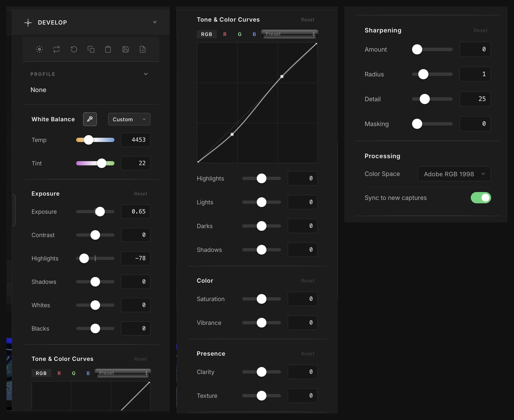Click the Highlights value field -78

[136, 258]
